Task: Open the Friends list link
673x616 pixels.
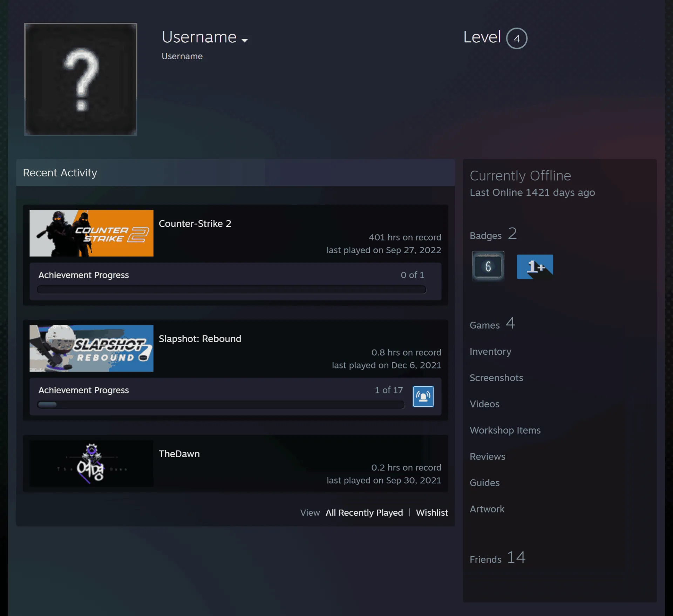Action: [497, 558]
